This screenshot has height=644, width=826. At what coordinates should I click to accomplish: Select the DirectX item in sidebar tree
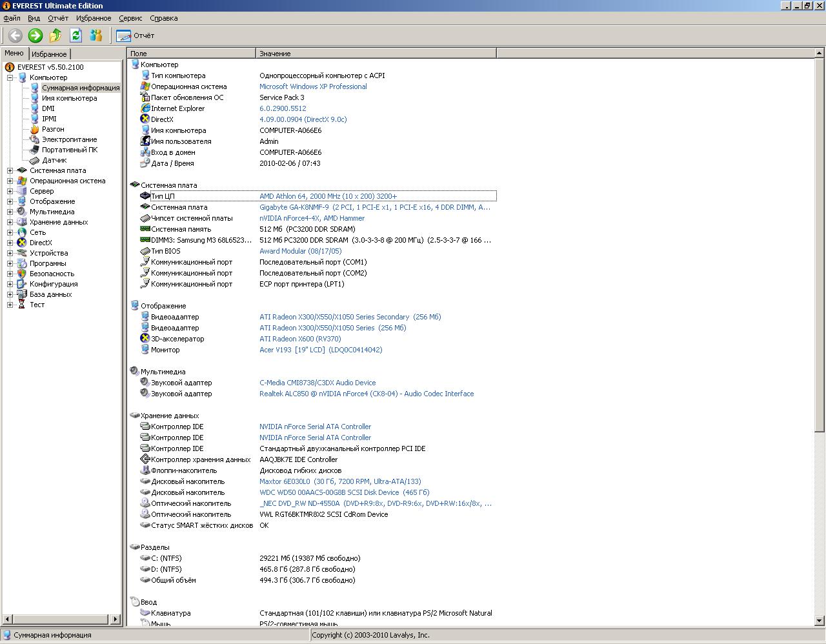click(x=40, y=243)
